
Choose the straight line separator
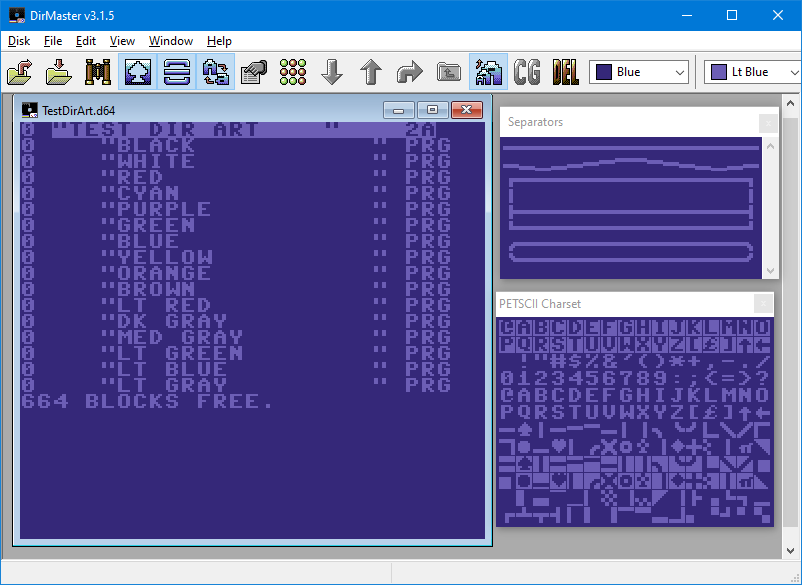click(631, 148)
